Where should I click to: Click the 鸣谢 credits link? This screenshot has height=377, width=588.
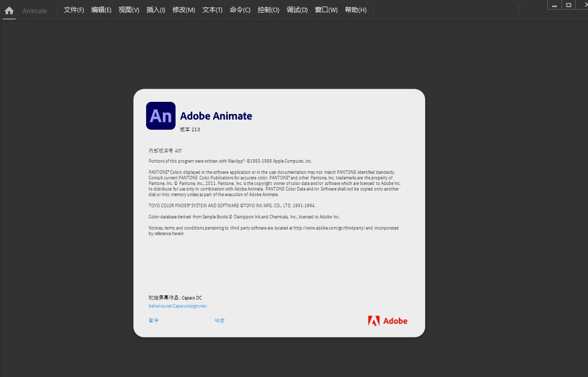coord(219,320)
